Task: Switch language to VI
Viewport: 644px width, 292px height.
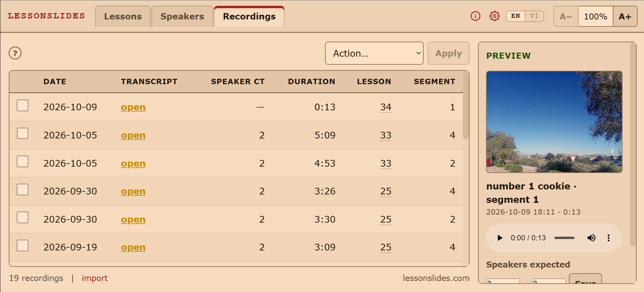Action: [534, 16]
